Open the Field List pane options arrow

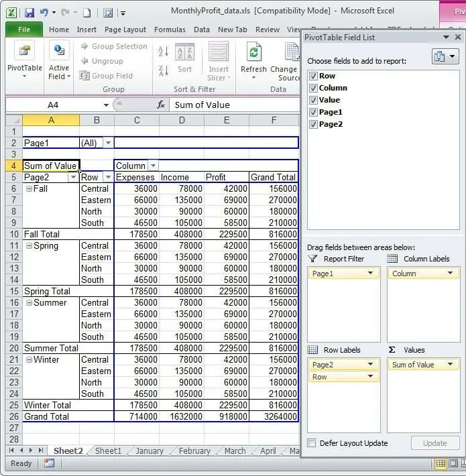pyautogui.click(x=446, y=38)
